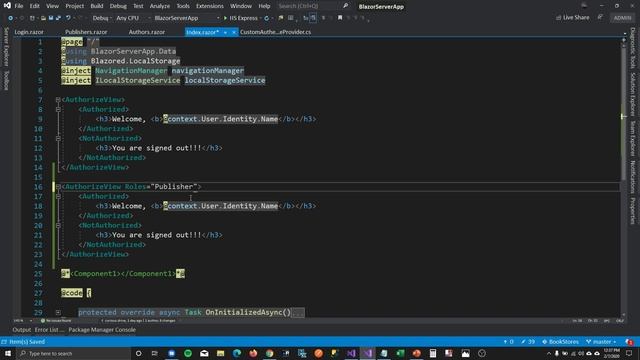Switch to the Authors.razor tab
This screenshot has width=640, height=360.
pyautogui.click(x=147, y=32)
